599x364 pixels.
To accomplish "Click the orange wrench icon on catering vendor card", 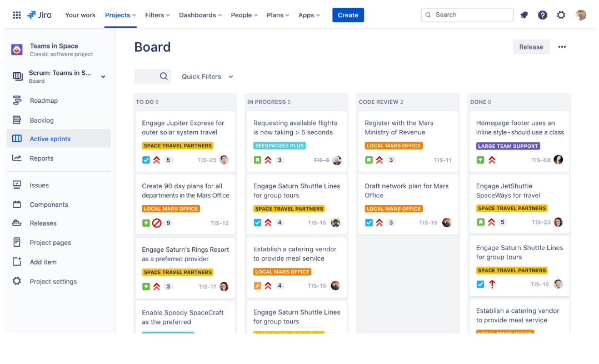I will (257, 286).
